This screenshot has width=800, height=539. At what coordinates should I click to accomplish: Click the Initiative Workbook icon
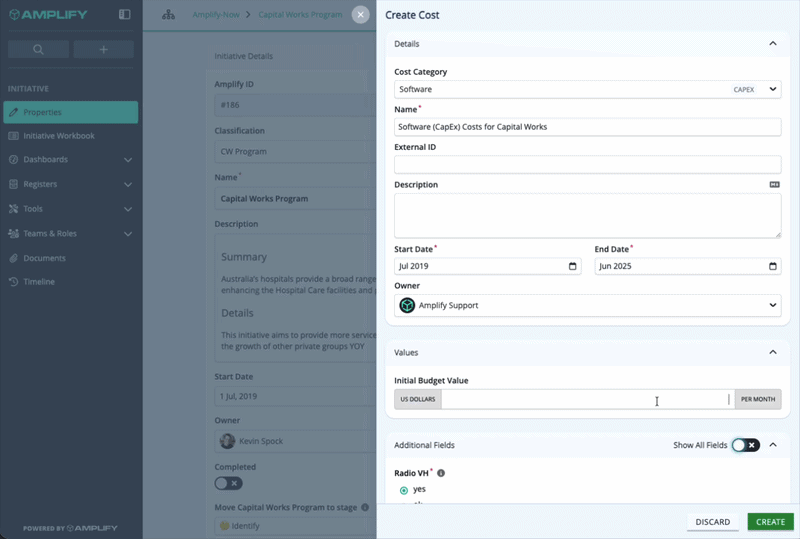click(14, 136)
